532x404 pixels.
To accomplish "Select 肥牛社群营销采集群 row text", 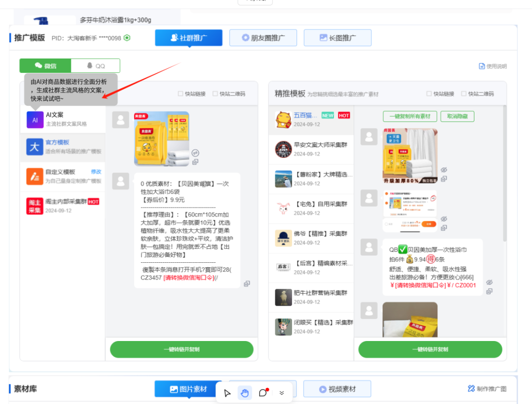I will coord(320,293).
